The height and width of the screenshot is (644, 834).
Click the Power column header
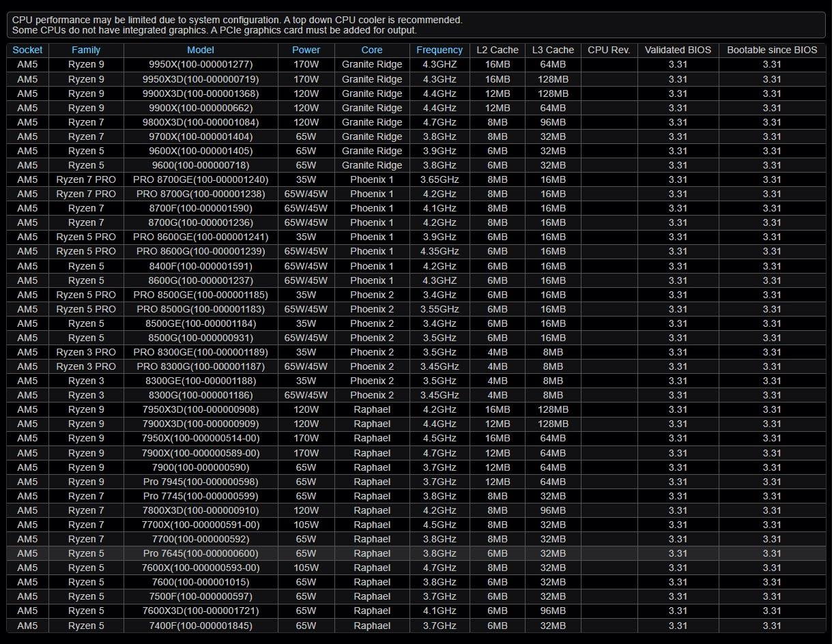pos(306,50)
